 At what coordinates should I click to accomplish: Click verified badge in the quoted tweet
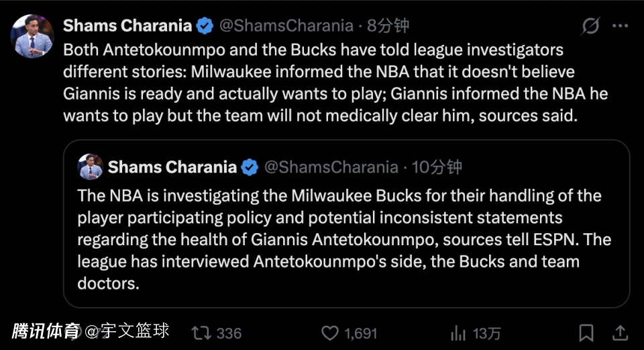click(x=250, y=167)
